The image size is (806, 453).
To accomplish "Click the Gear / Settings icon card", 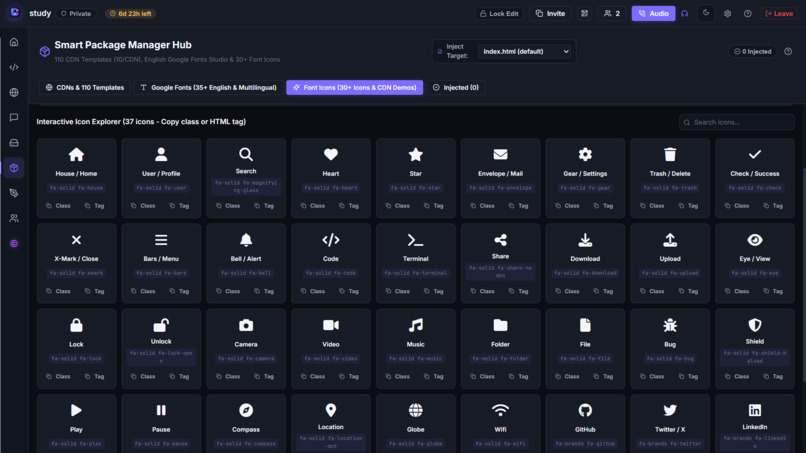I will click(585, 178).
